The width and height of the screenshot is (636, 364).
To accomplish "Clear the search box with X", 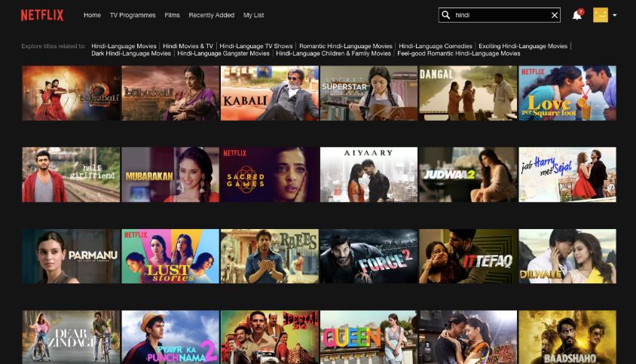I will click(x=555, y=15).
